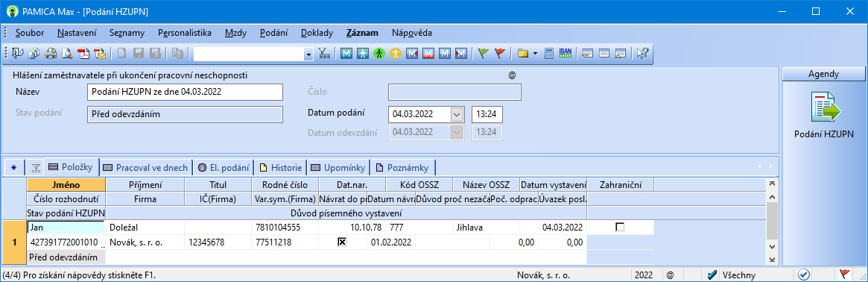The height and width of the screenshot is (282, 868).
Task: Open the Mzdy menu
Action: tap(236, 33)
